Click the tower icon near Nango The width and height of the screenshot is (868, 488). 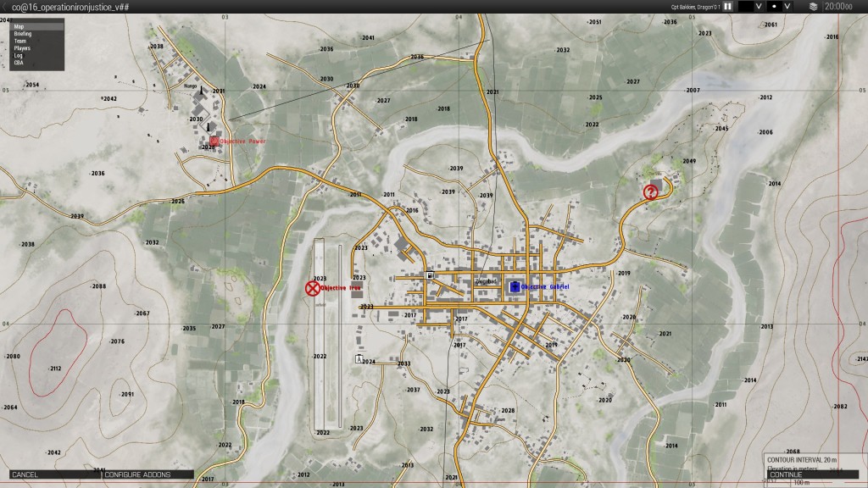pyautogui.click(x=202, y=91)
